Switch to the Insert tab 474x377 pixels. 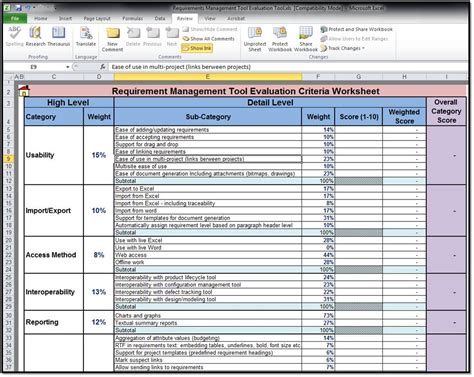pyautogui.click(x=65, y=19)
